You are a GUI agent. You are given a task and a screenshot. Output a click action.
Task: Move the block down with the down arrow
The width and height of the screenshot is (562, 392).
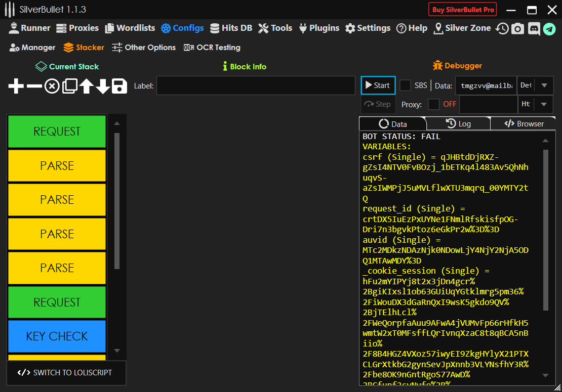pos(103,86)
